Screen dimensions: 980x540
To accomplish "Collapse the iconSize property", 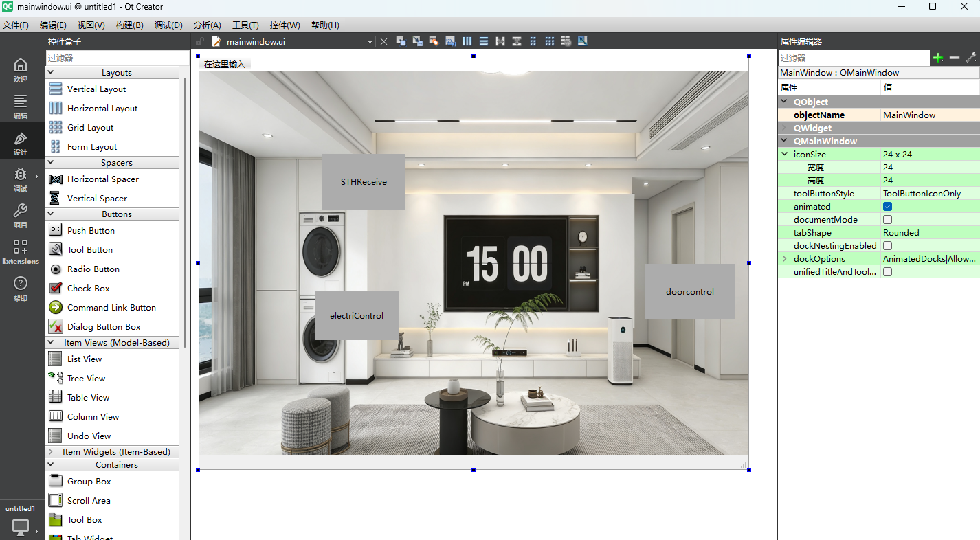I will tap(785, 154).
